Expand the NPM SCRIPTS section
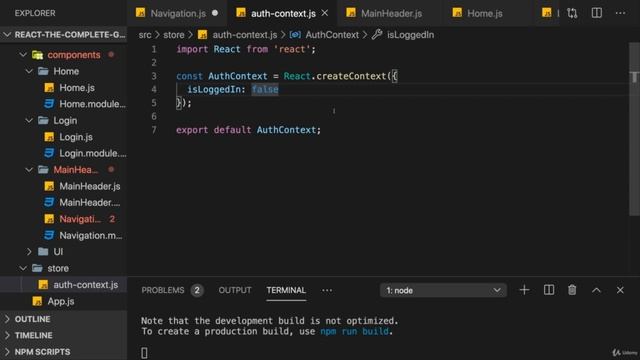This screenshot has height=360, width=640. 64,352
